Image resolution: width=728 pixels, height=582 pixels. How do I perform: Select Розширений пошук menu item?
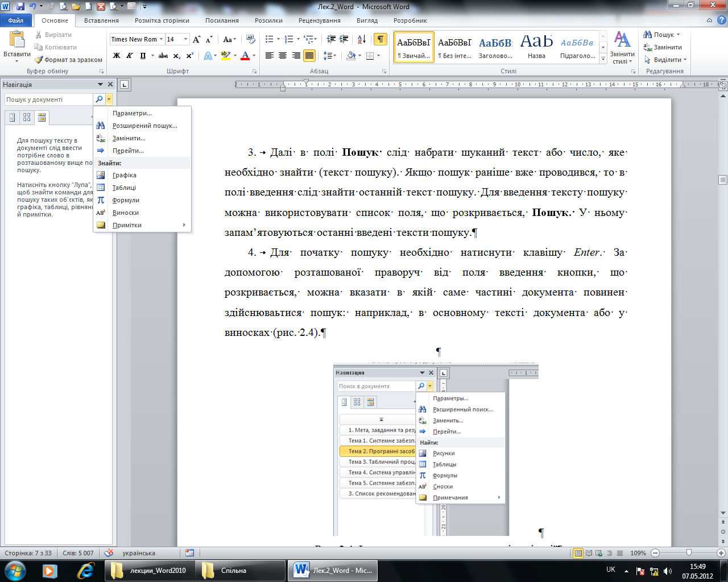pos(142,126)
